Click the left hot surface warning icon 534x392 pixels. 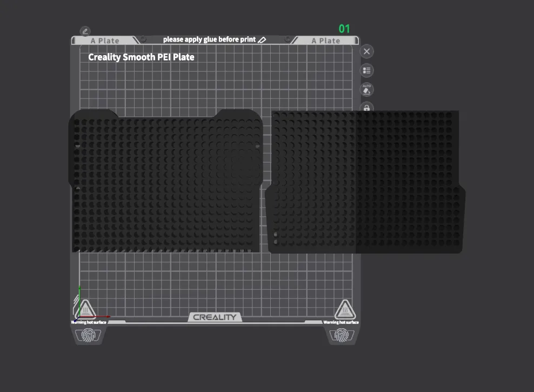click(85, 309)
